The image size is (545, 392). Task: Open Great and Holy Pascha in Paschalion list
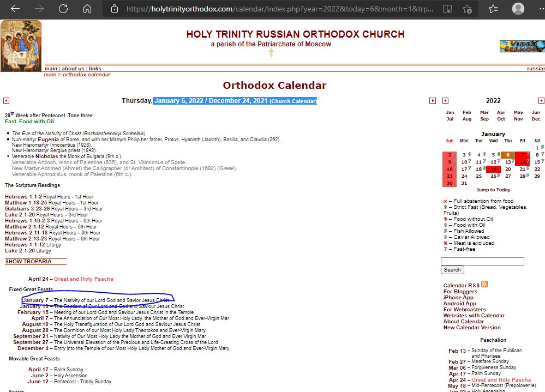click(501, 380)
